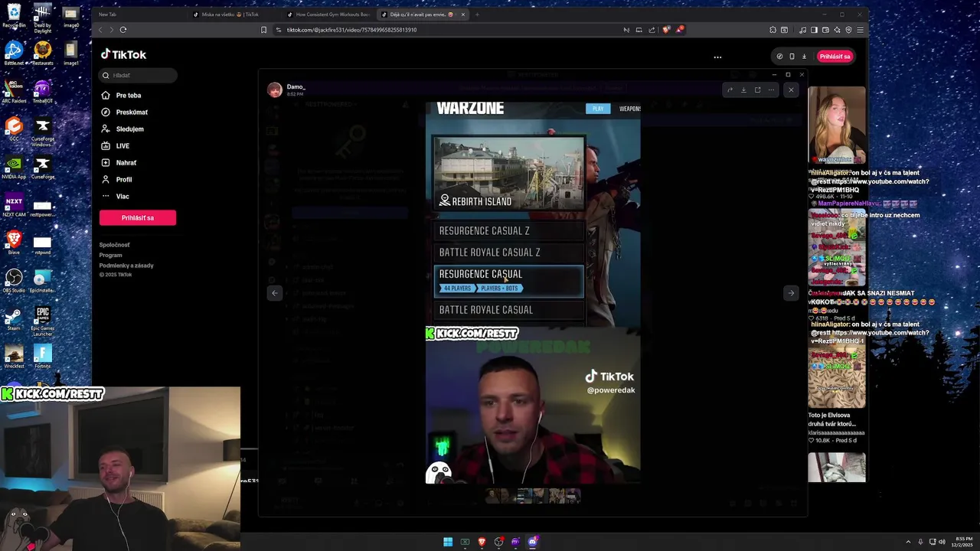Select Battle Royale Casual Z mode
980x551 pixels.
point(509,252)
